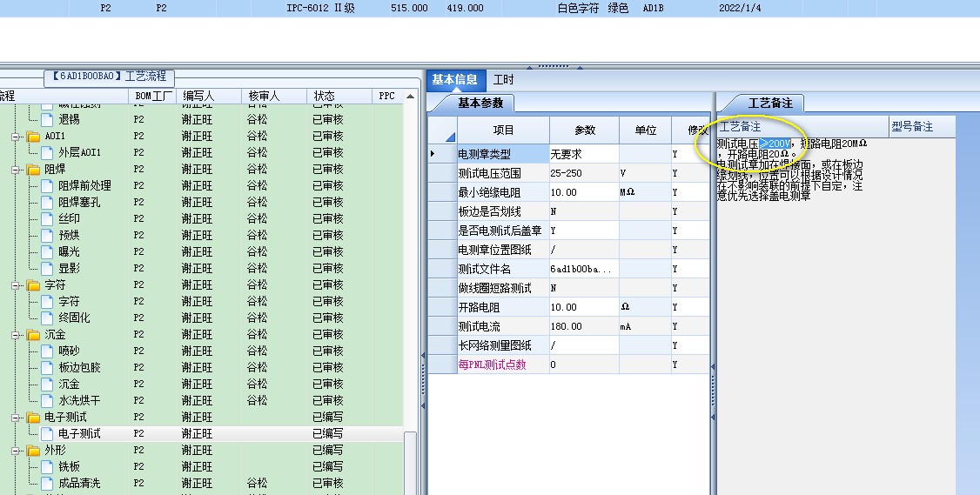Click the highlighted ≥200V text in 工艺备注

click(x=775, y=144)
